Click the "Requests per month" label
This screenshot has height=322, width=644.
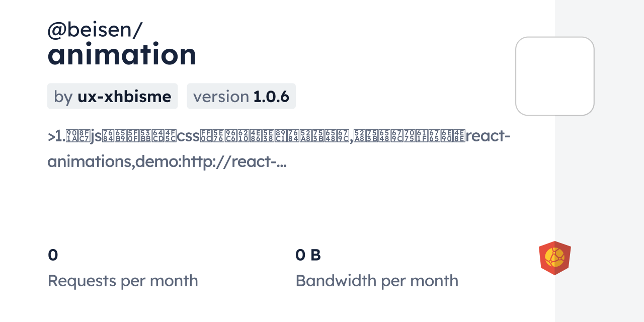[x=123, y=280]
